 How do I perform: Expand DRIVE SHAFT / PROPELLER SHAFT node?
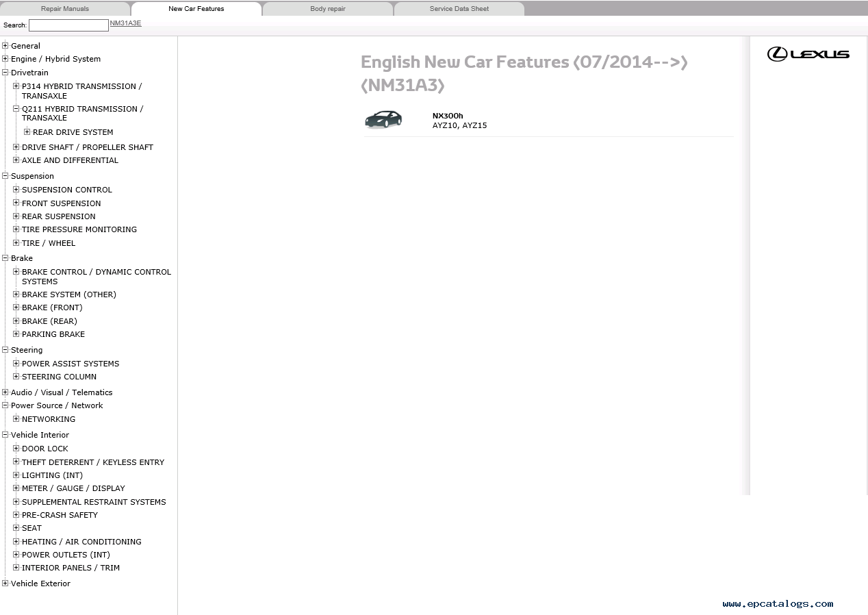pos(16,147)
